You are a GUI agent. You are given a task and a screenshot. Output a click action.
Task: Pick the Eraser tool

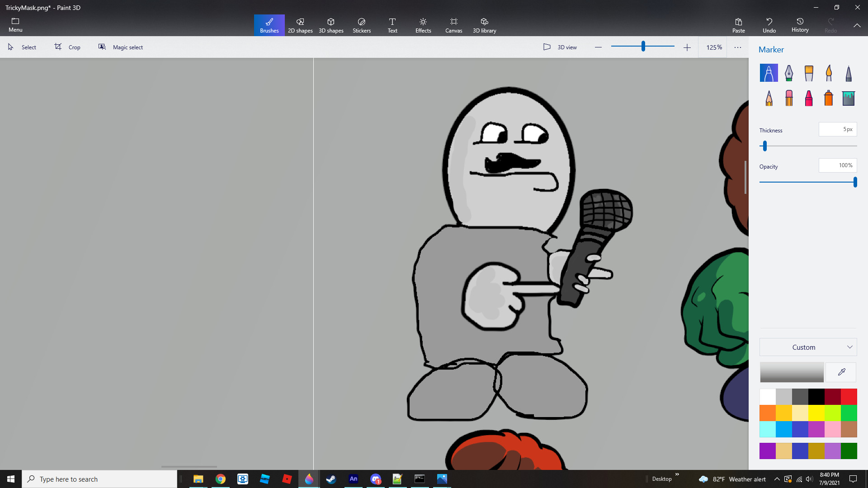coord(789,98)
